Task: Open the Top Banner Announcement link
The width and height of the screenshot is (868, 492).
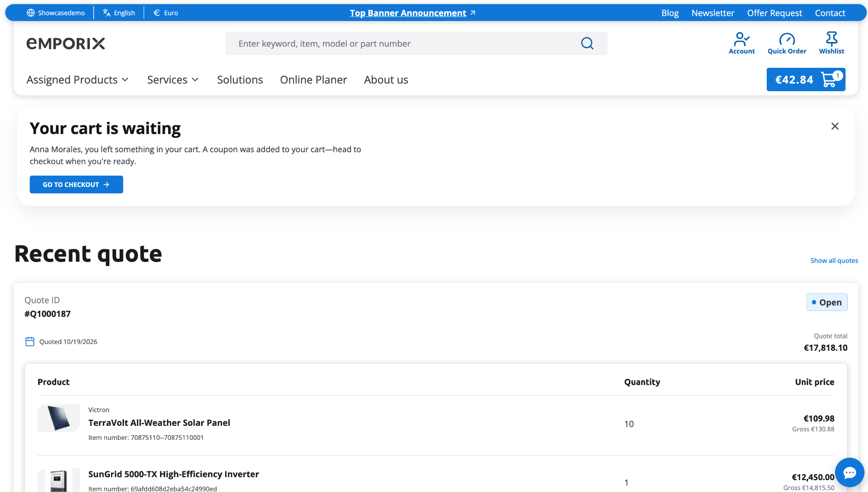Action: point(412,13)
